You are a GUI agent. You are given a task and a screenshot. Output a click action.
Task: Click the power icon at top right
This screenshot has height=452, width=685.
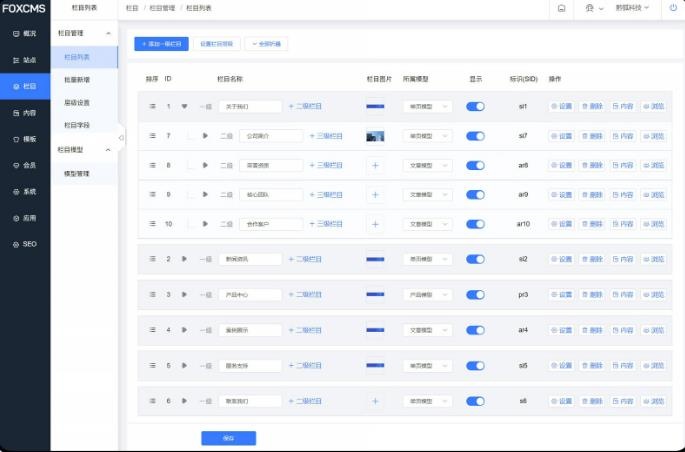pyautogui.click(x=672, y=8)
